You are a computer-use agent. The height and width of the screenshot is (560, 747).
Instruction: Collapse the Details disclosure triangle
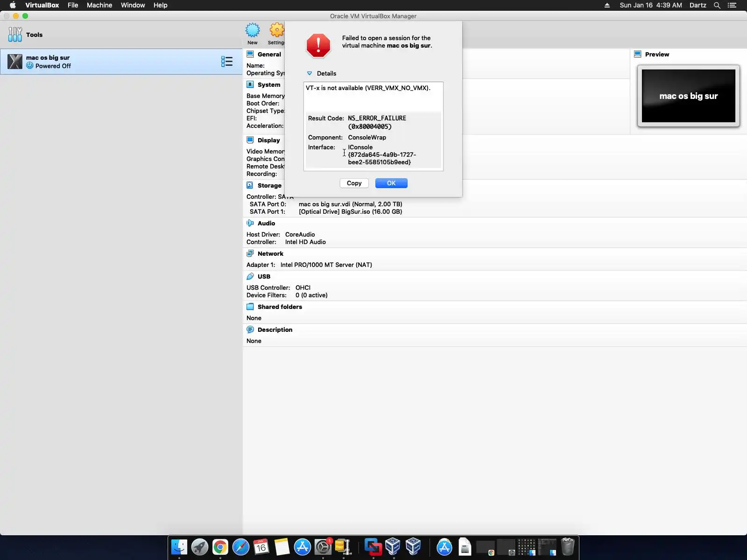(310, 73)
